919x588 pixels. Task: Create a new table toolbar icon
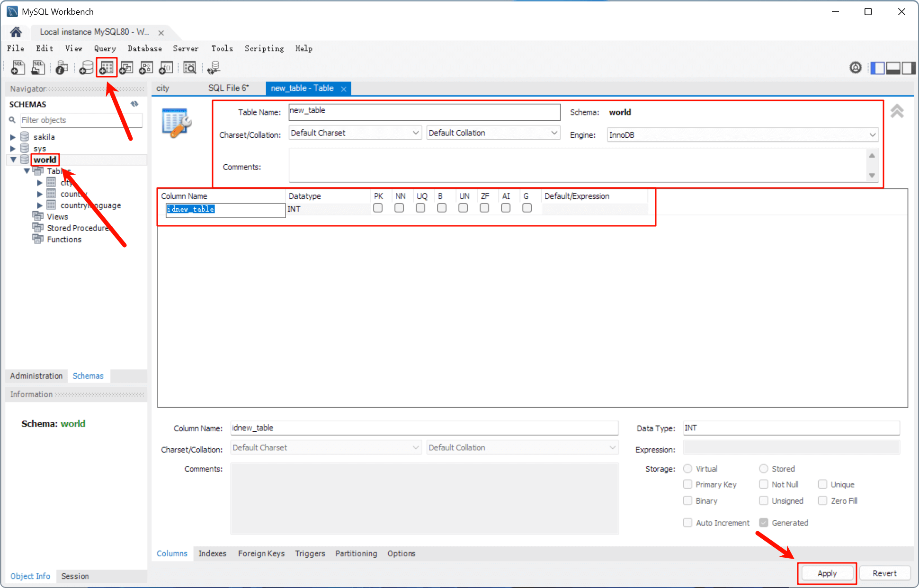tap(107, 68)
